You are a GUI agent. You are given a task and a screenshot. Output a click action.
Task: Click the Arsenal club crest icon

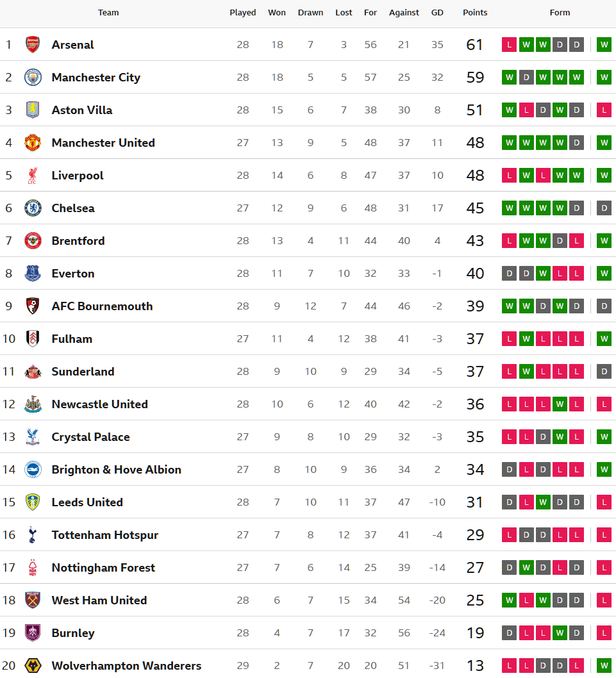click(x=33, y=45)
